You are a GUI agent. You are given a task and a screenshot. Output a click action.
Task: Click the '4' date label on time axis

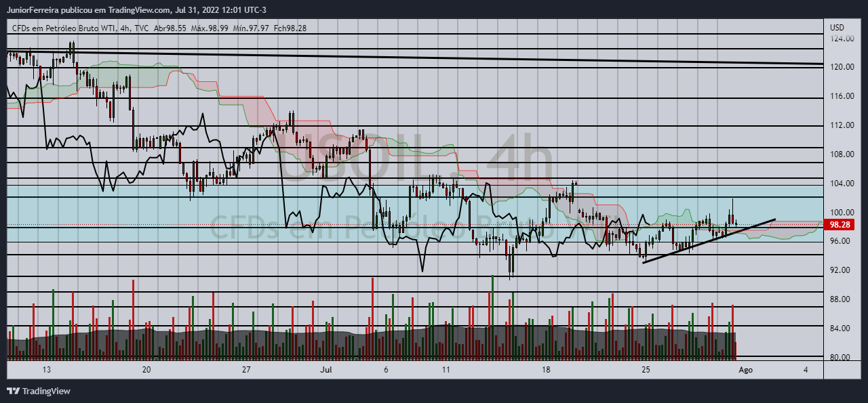click(x=806, y=370)
